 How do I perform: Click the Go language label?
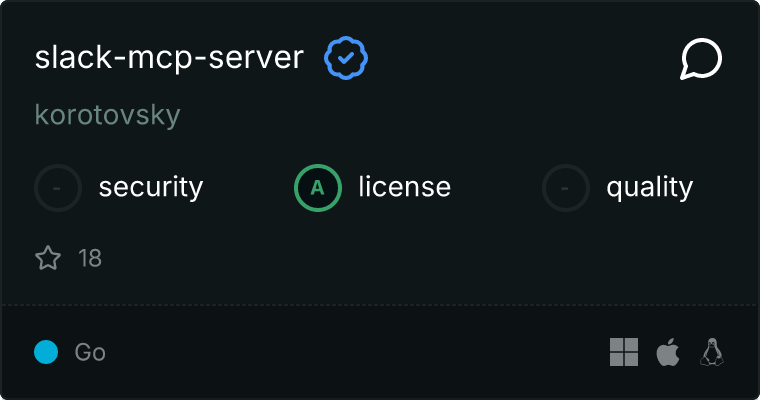[90, 352]
